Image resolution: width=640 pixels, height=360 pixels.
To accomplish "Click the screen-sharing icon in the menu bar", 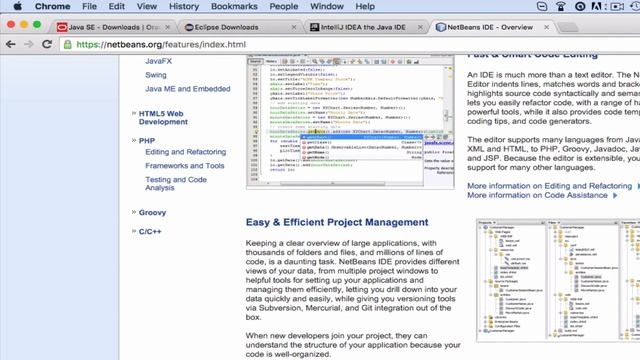I will point(617,6).
